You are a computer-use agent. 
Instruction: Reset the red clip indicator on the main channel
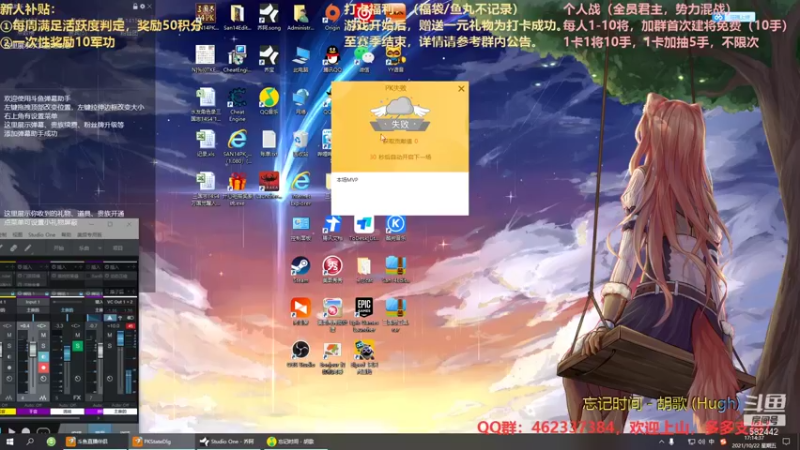130,326
